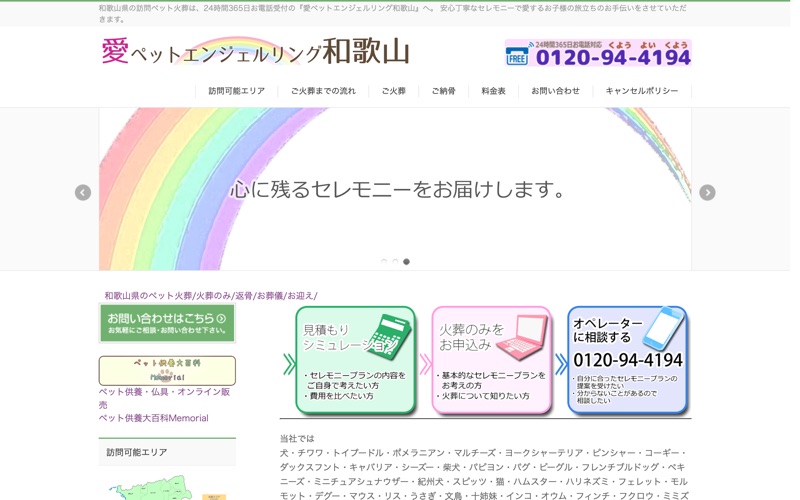
Task: Click the green Wakayama area map thumbnail
Action: coord(149,488)
